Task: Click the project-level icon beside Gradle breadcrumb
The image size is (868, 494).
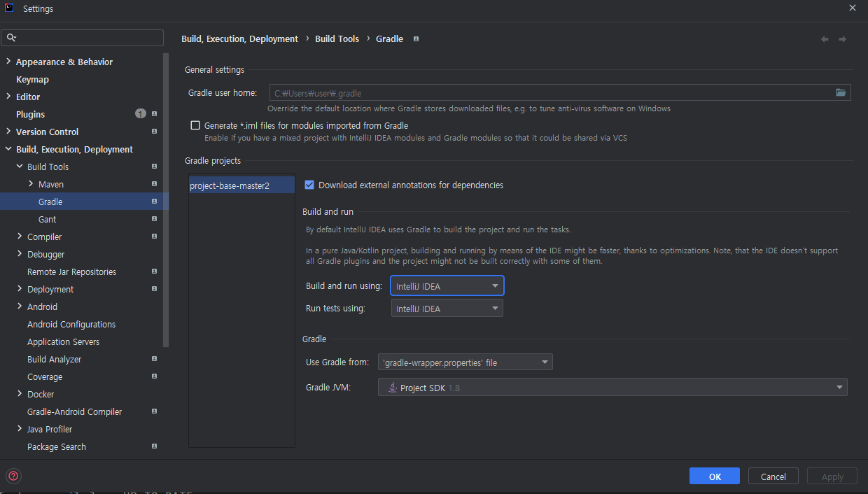Action: tap(416, 39)
